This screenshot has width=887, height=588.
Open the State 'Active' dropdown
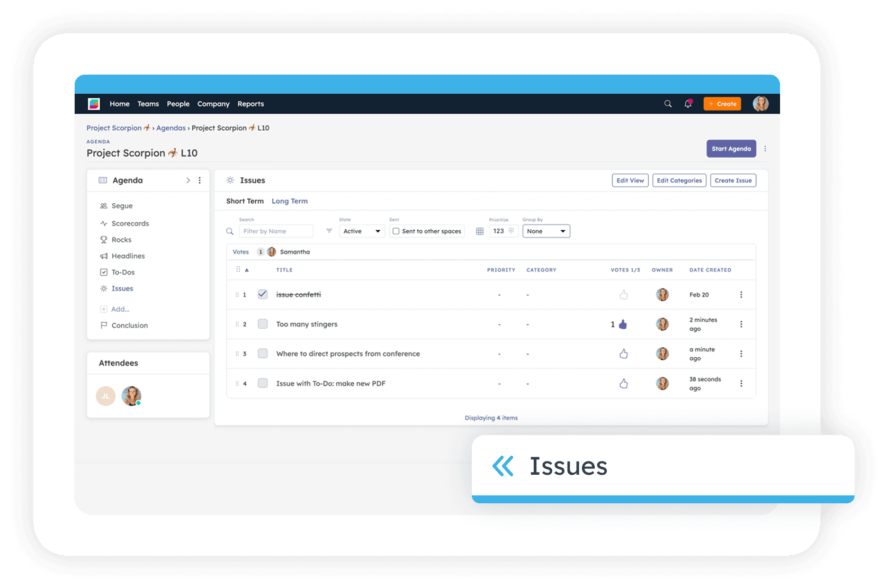pos(362,231)
